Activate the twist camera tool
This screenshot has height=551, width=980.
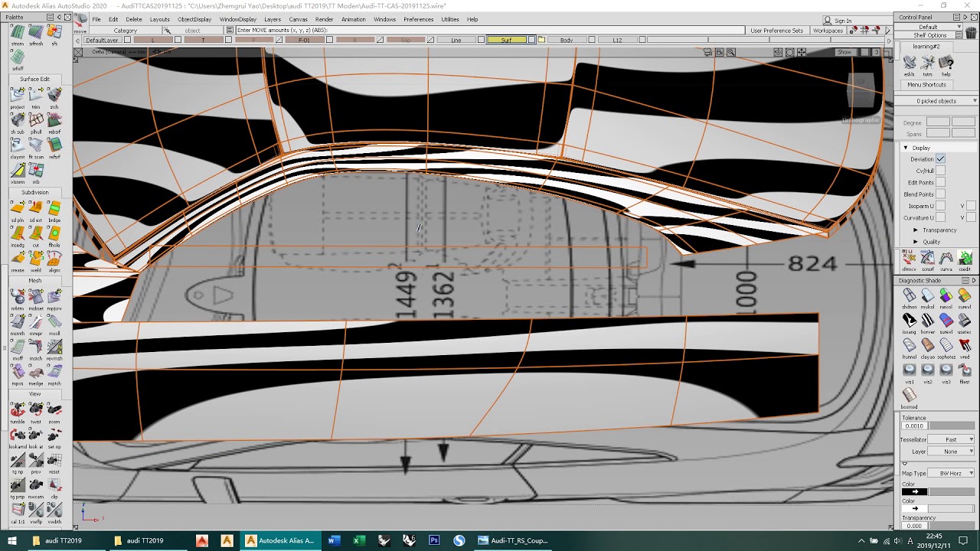point(36,409)
